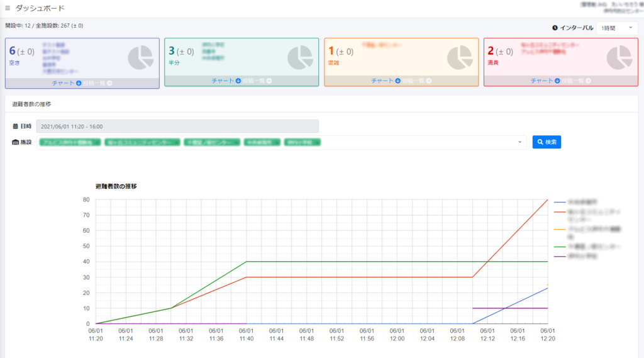Click the 6 (± 0) count in 空き card
This screenshot has width=644, height=358.
pyautogui.click(x=22, y=51)
